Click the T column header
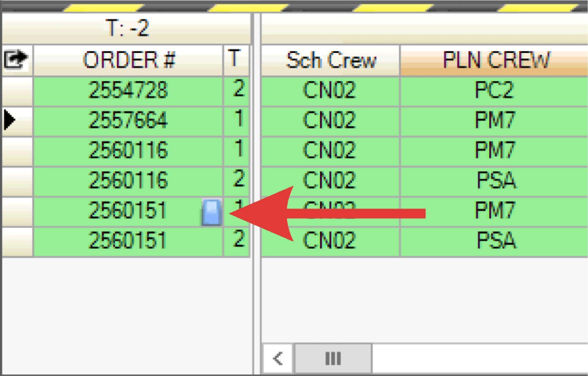The image size is (588, 376). [x=235, y=59]
